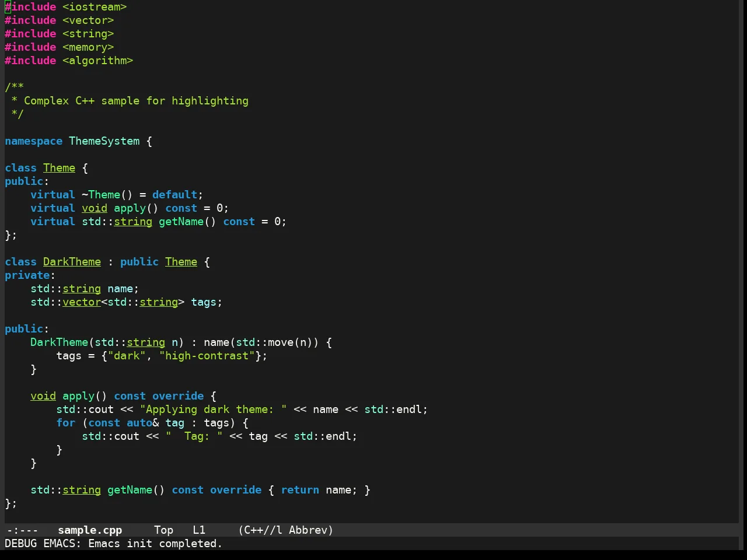Screen dimensions: 747x560
Task: Place cursor on #include <iostream> line
Action: pyautogui.click(x=65, y=7)
